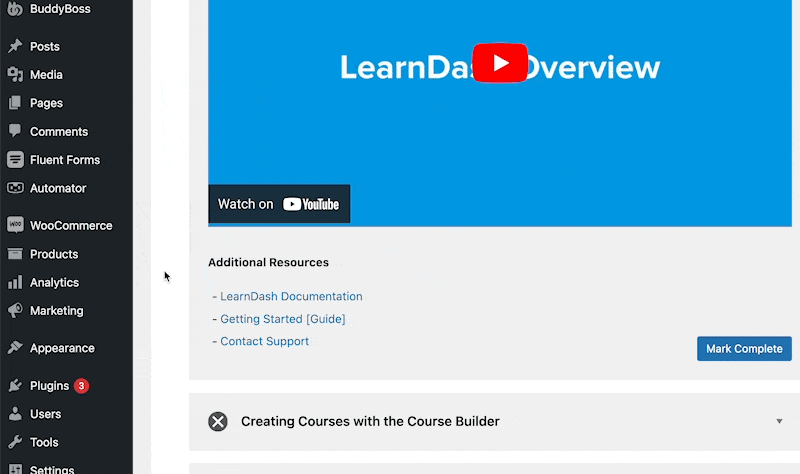
Task: Click the WooCommerce logo icon
Action: 15,225
